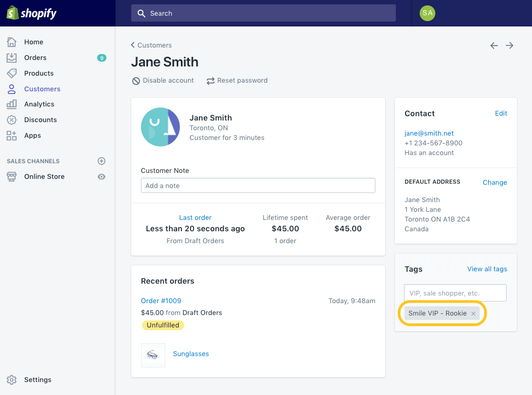Click the Products tag icon
The width and height of the screenshot is (532, 395).
11,73
